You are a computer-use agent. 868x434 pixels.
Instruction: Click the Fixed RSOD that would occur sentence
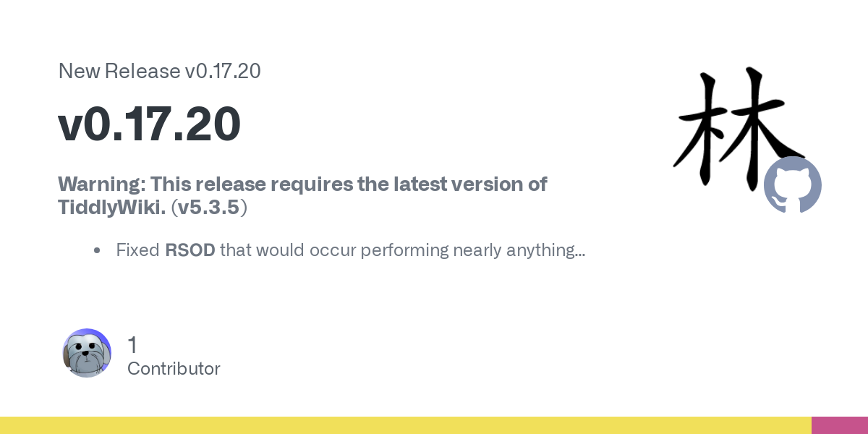point(351,251)
